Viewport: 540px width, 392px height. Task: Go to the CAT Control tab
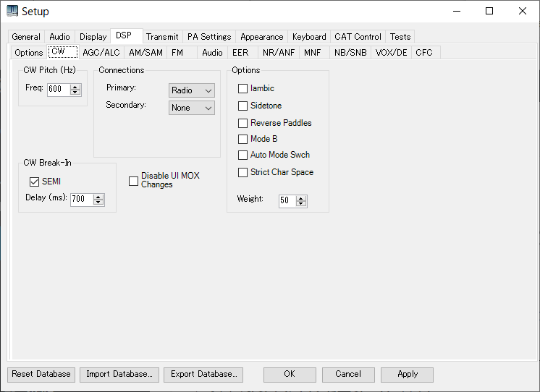click(x=358, y=37)
